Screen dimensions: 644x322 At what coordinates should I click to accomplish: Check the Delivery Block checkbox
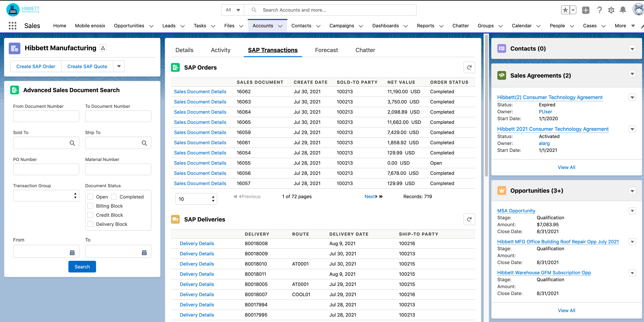(x=90, y=224)
